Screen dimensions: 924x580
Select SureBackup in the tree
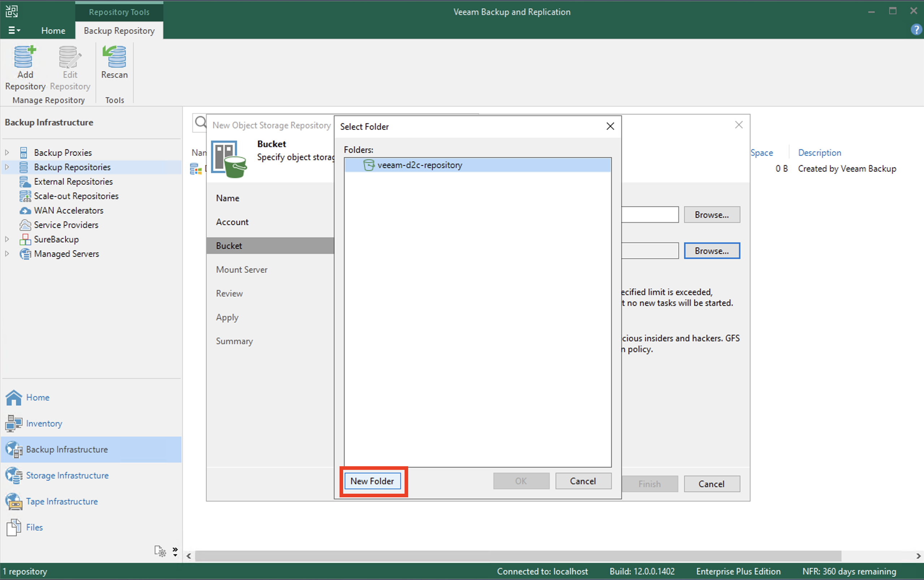[x=56, y=239]
